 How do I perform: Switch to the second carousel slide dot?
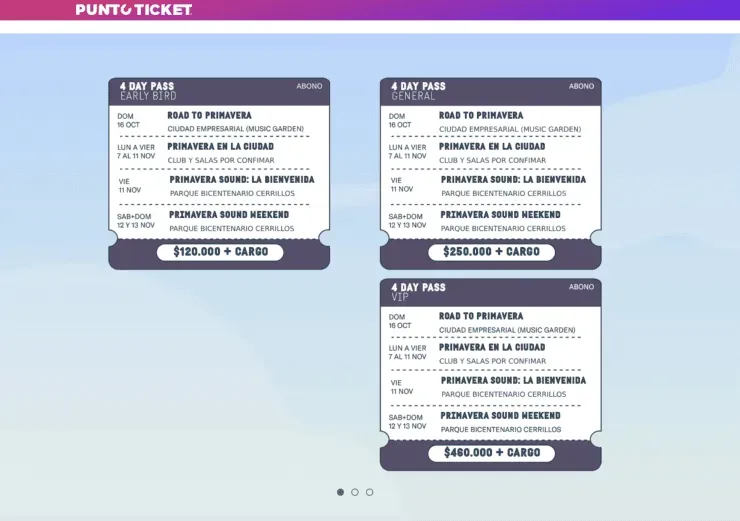point(355,492)
